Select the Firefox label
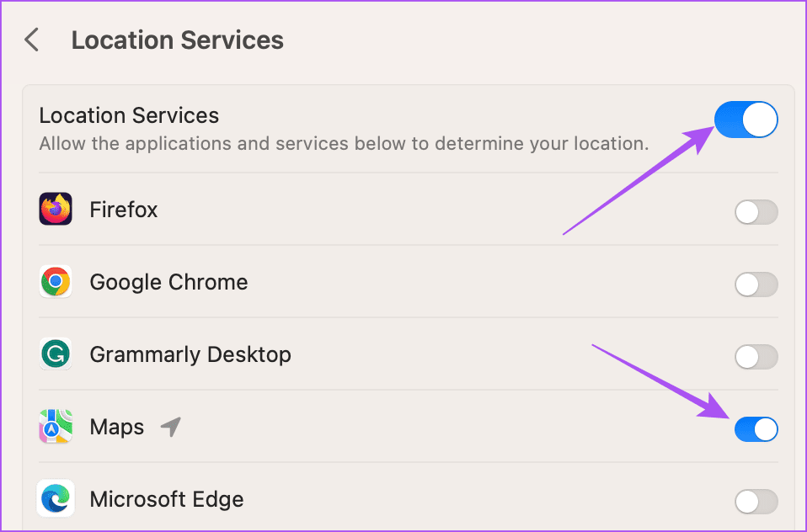The width and height of the screenshot is (807, 532). click(124, 210)
